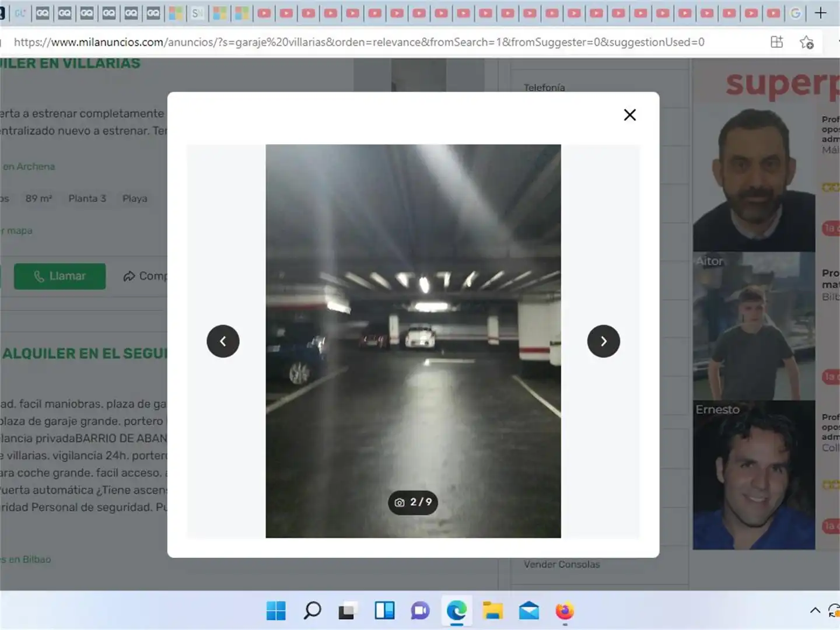The image size is (840, 630).
Task: Go to the previous garage photo
Action: click(223, 341)
